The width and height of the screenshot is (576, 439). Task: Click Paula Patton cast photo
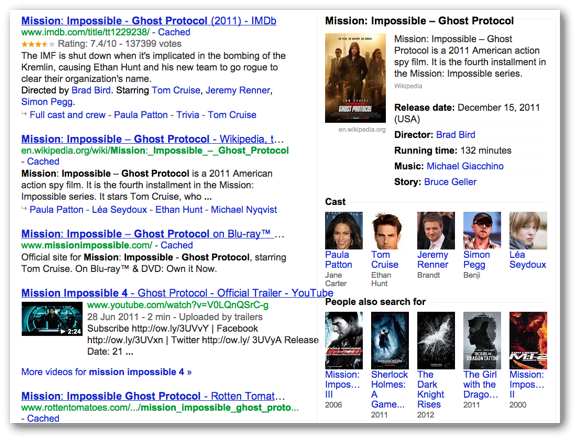pos(344,230)
